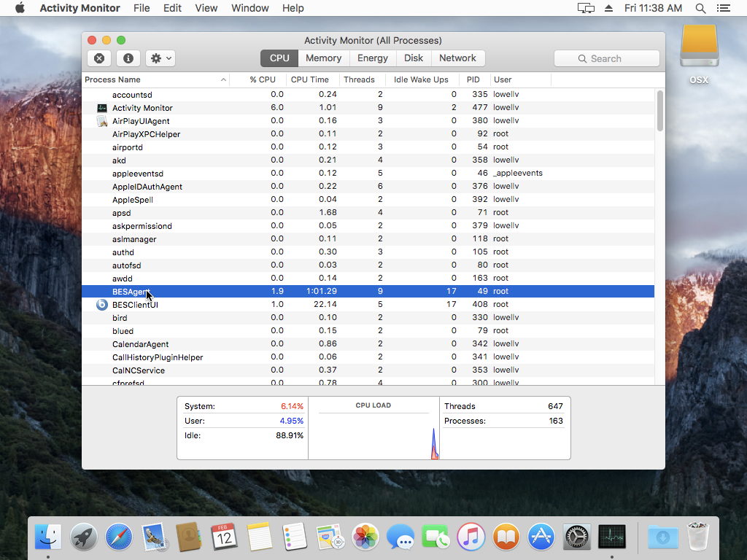Sort by % CPU column header
747x560 pixels.
click(263, 79)
